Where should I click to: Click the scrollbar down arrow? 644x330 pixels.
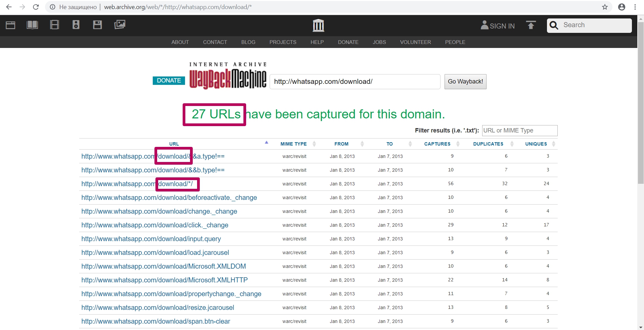pos(641,327)
